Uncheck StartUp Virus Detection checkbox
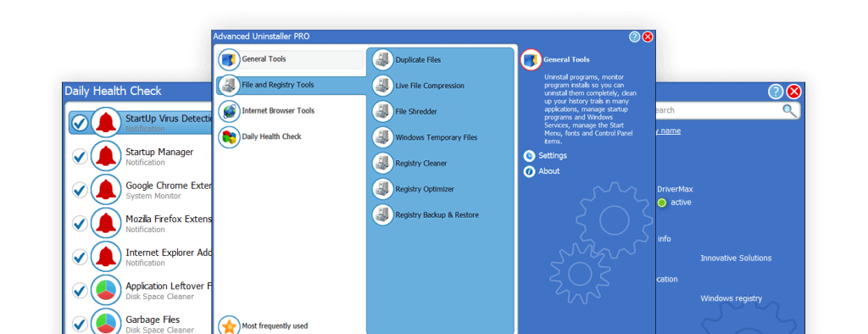This screenshot has height=334, width=868. [81, 123]
